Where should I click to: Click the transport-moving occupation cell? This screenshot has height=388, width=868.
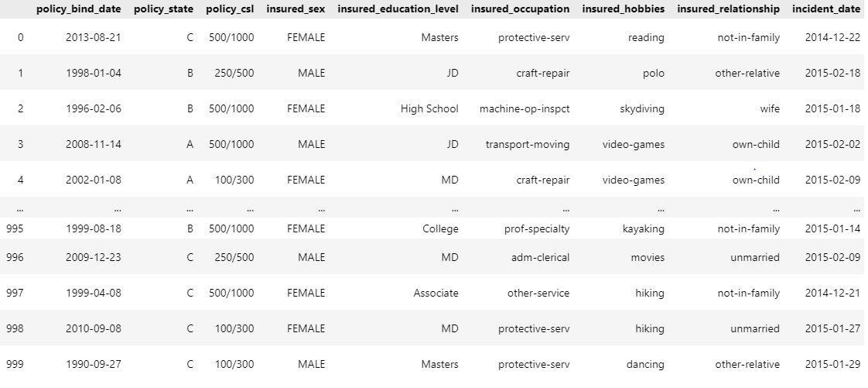click(528, 144)
